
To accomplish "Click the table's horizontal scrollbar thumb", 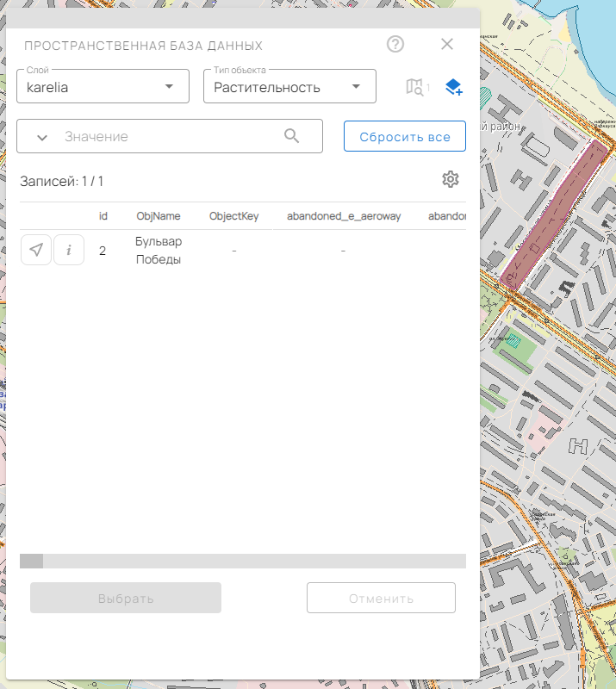I will pos(32,562).
